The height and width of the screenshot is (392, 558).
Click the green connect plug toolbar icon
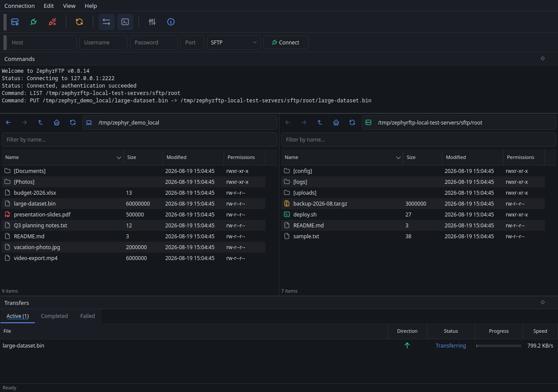(34, 22)
